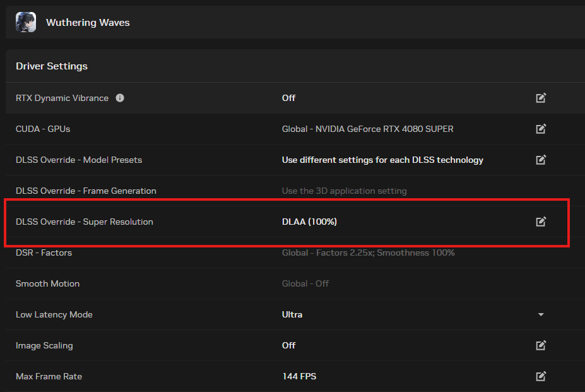Click the Low Latency Mode label
The width and height of the screenshot is (585, 392).
[54, 315]
